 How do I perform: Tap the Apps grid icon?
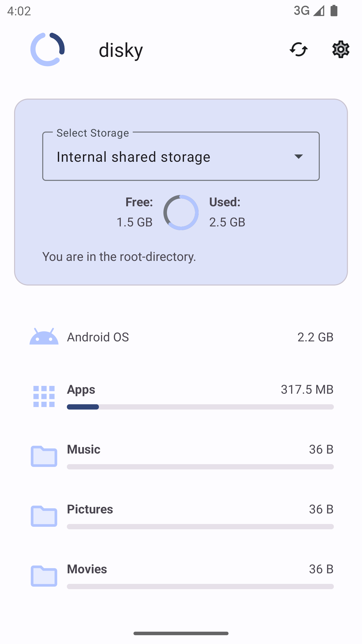44,396
